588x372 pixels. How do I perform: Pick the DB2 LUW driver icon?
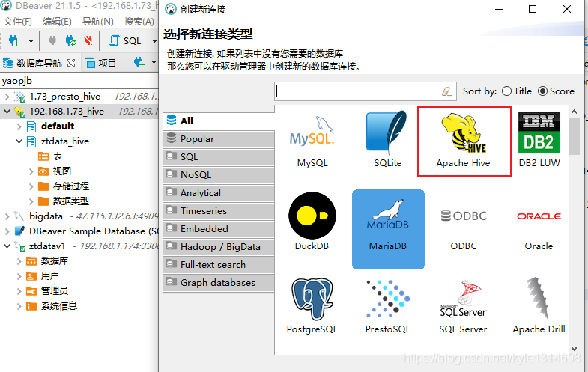(x=539, y=132)
